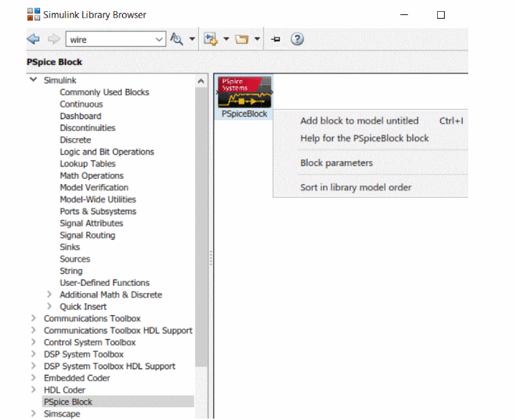Select User-Defined Functions library
Screen dimensions: 515x420
[x=104, y=283]
